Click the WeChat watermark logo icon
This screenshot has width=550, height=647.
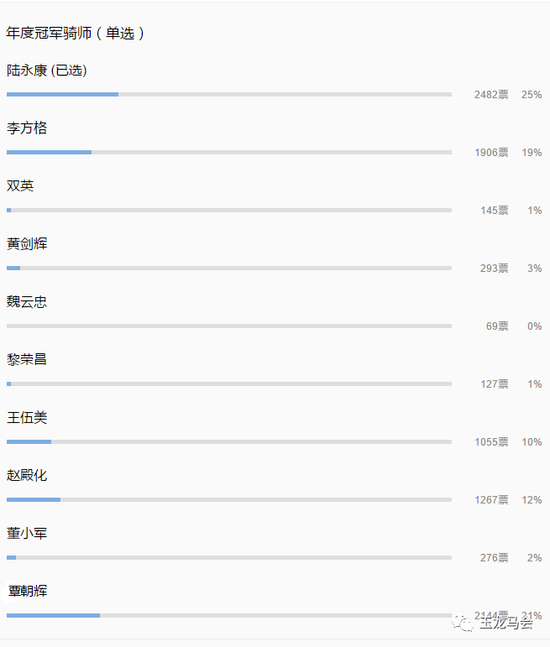click(463, 623)
